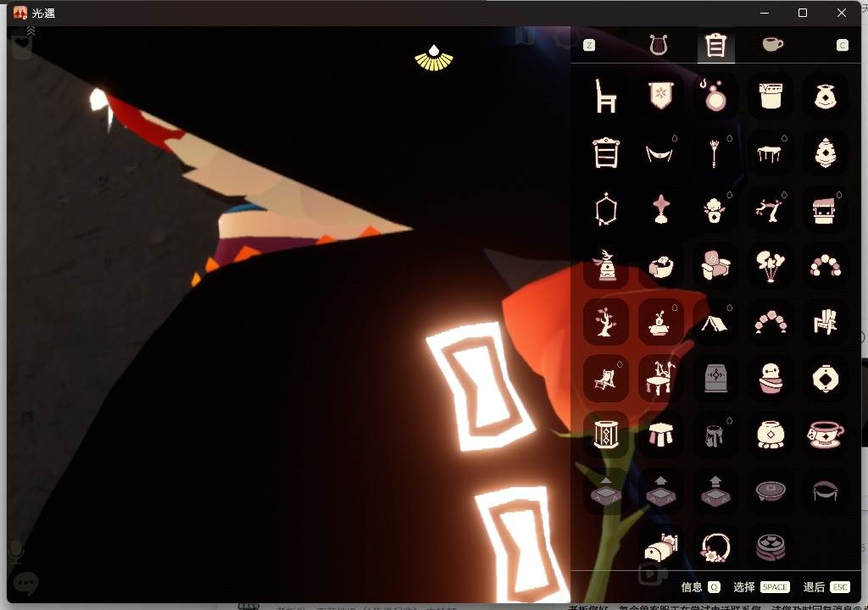Image resolution: width=868 pixels, height=610 pixels.
Task: Choose the folding beach chair prop
Action: pos(605,380)
